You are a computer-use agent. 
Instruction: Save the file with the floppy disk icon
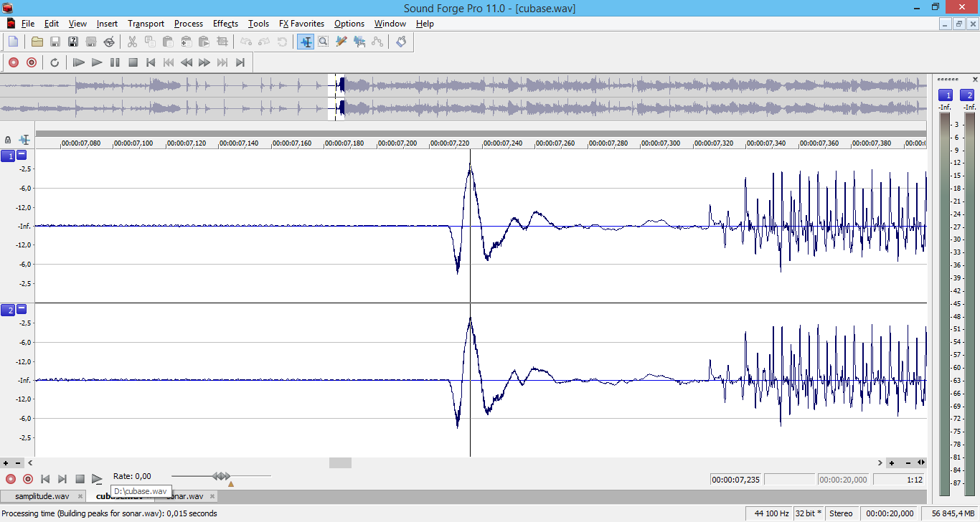pos(55,42)
